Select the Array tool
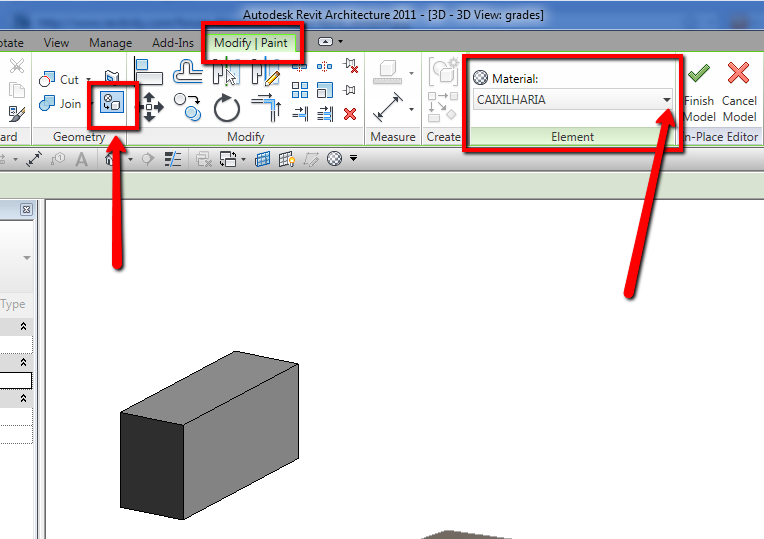The width and height of the screenshot is (764, 539). tap(300, 90)
